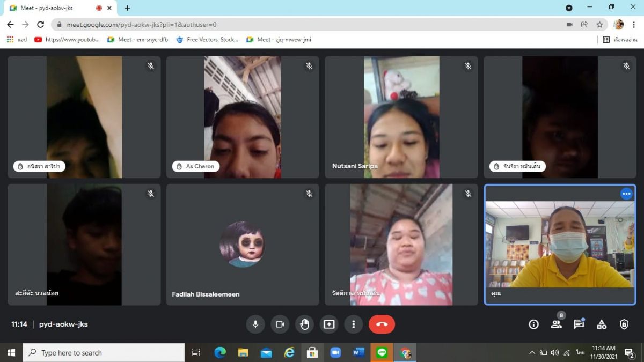Select the Meet - pyd-aokw-jks browser tab

[54, 8]
